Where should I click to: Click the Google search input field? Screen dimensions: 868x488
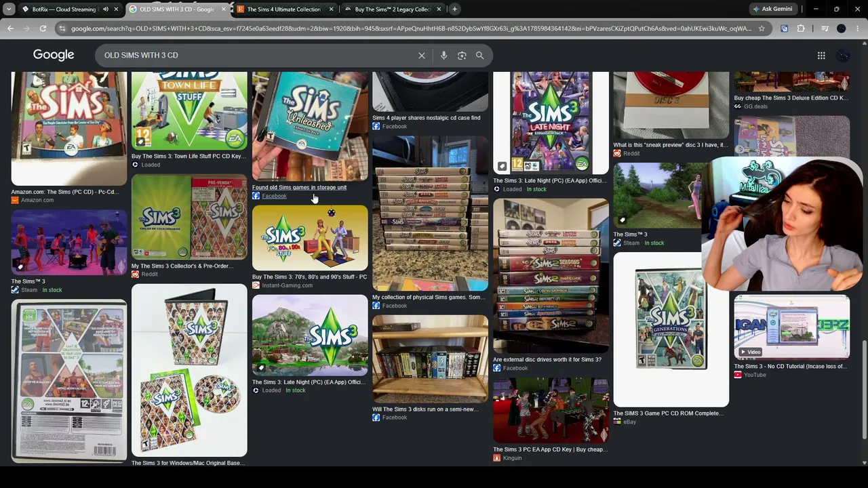[258, 56]
